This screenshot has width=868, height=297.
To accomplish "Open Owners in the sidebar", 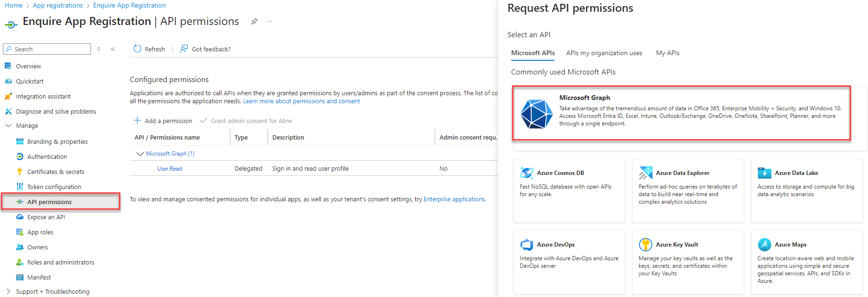I will click(x=37, y=247).
